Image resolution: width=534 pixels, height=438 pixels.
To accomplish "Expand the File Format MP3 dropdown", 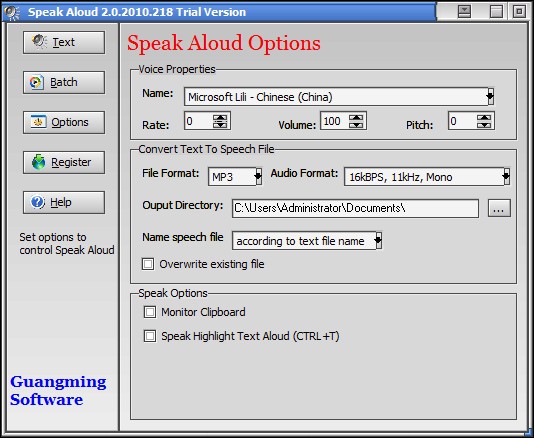I will (258, 176).
